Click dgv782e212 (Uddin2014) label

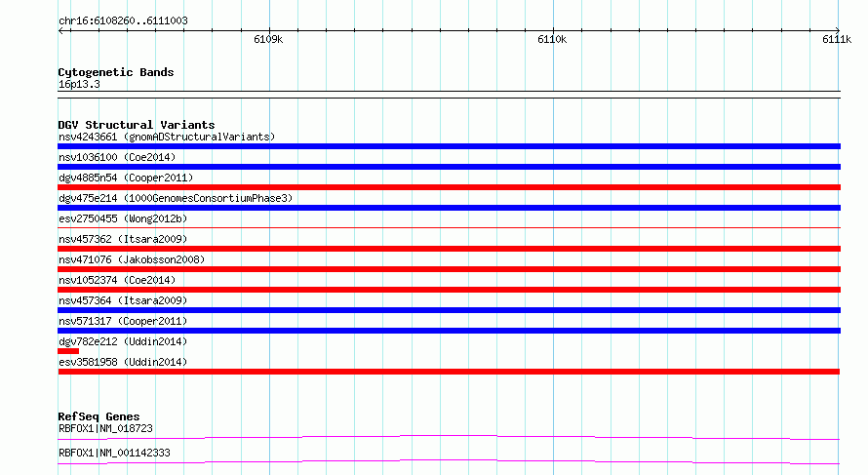[123, 341]
